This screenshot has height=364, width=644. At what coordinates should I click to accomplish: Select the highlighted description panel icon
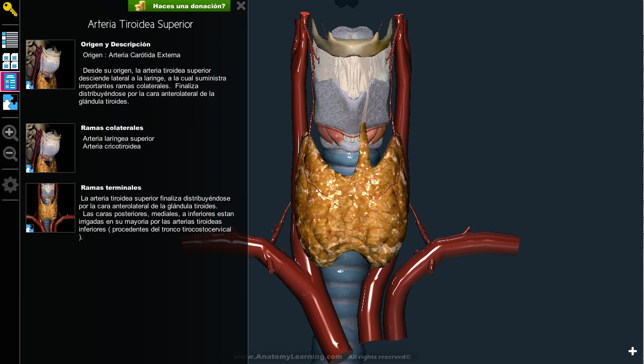10,81
